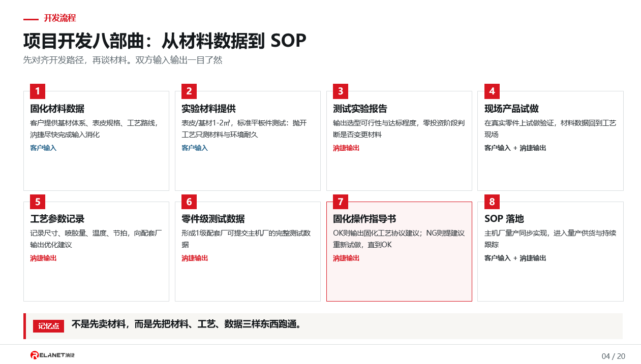Click 汭捷输出 tag under 零件级测试数据
This screenshot has height=364, width=641.
[195, 258]
